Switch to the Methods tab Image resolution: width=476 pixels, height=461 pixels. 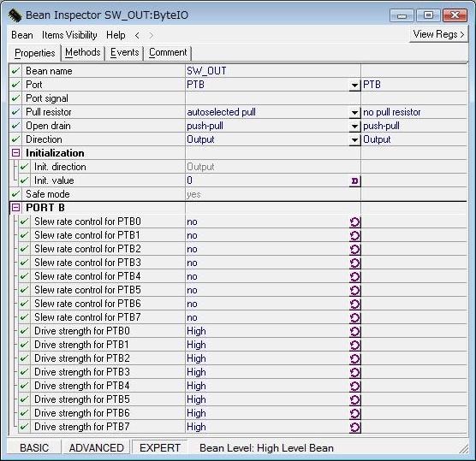coord(83,52)
